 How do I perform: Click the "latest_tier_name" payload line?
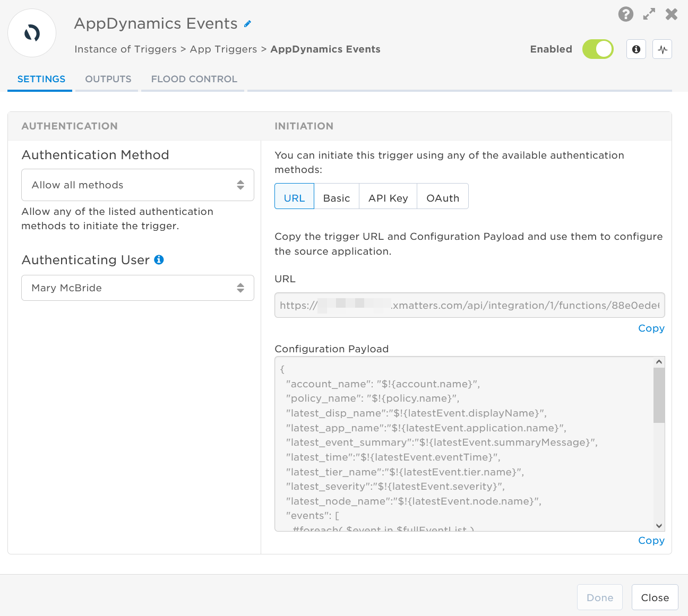405,472
